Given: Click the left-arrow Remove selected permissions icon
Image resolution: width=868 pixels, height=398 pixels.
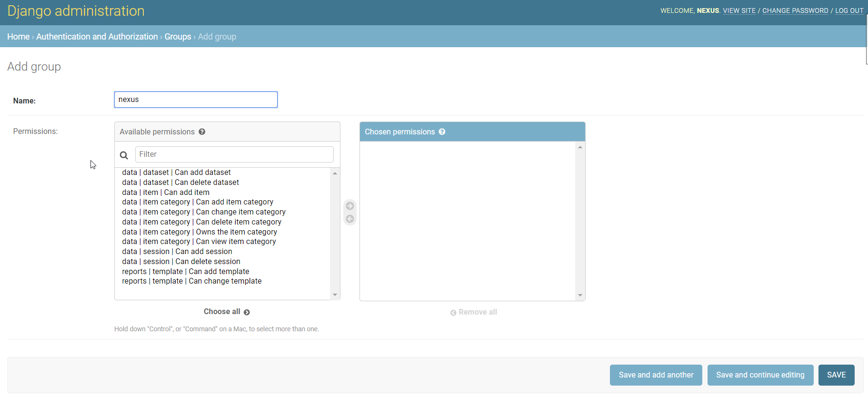Looking at the screenshot, I should (350, 219).
